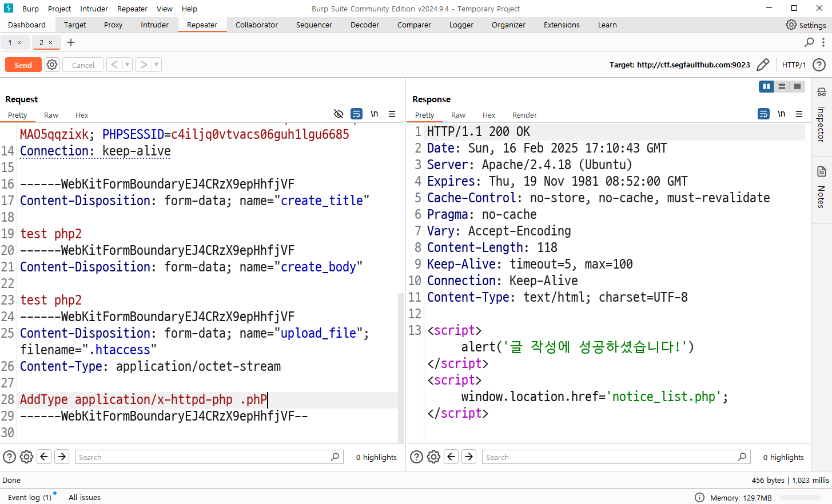Toggle show newlines \n in Response
832x504 pixels.
pos(781,114)
